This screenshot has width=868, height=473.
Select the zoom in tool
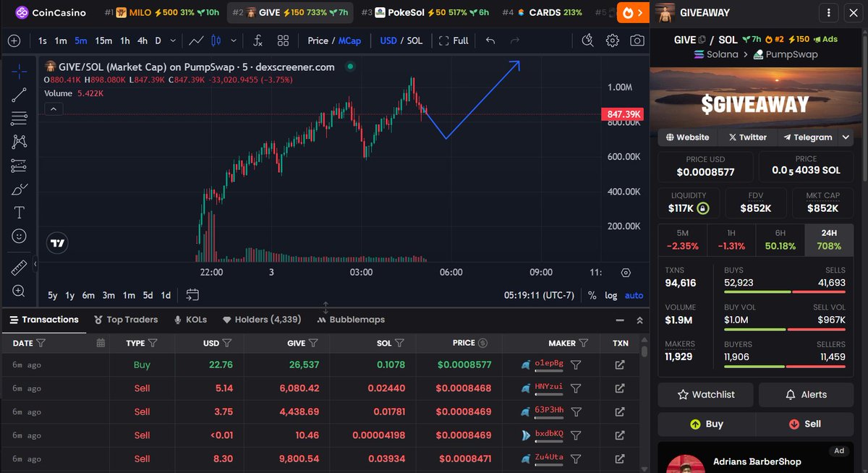(19, 291)
